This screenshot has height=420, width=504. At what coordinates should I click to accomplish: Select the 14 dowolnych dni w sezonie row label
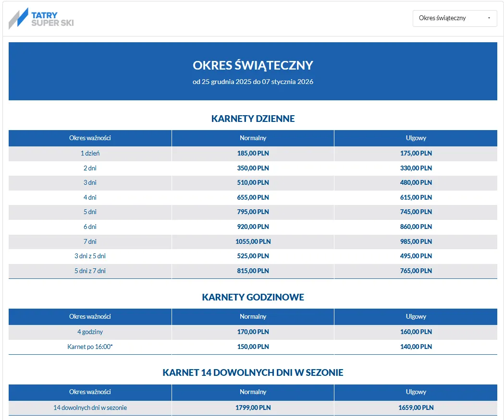click(90, 408)
